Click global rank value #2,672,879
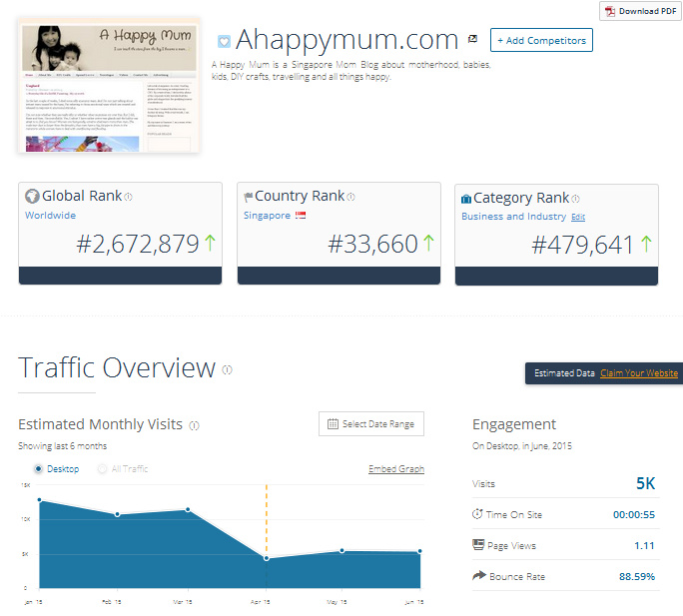Image resolution: width=683 pixels, height=616 pixels. [138, 244]
